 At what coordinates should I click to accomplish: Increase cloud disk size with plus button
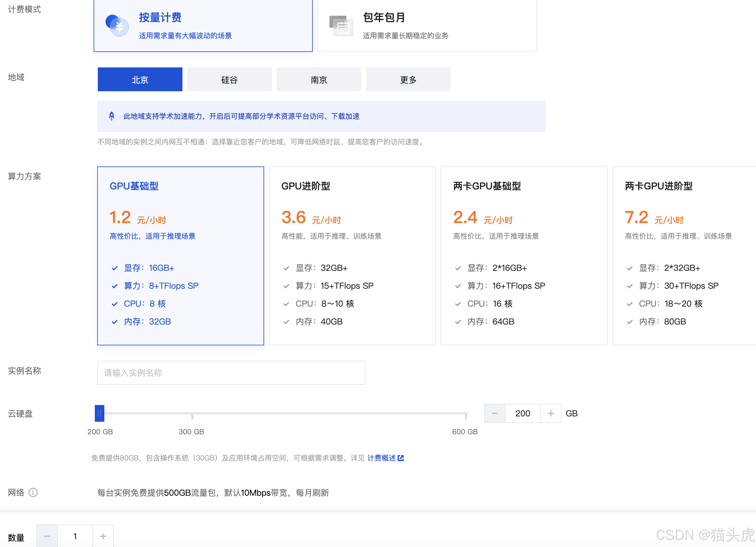551,413
